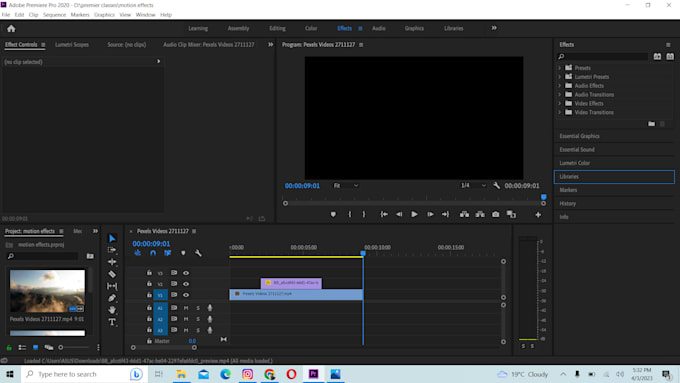Select the Track Select Forward tool
The image size is (680, 383).
[x=112, y=250]
